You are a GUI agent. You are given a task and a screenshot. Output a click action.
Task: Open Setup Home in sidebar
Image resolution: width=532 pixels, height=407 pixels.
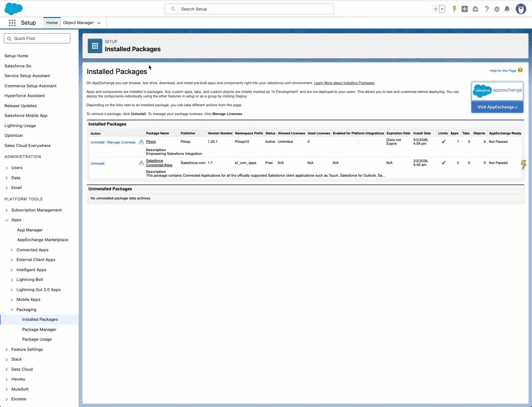tap(16, 56)
